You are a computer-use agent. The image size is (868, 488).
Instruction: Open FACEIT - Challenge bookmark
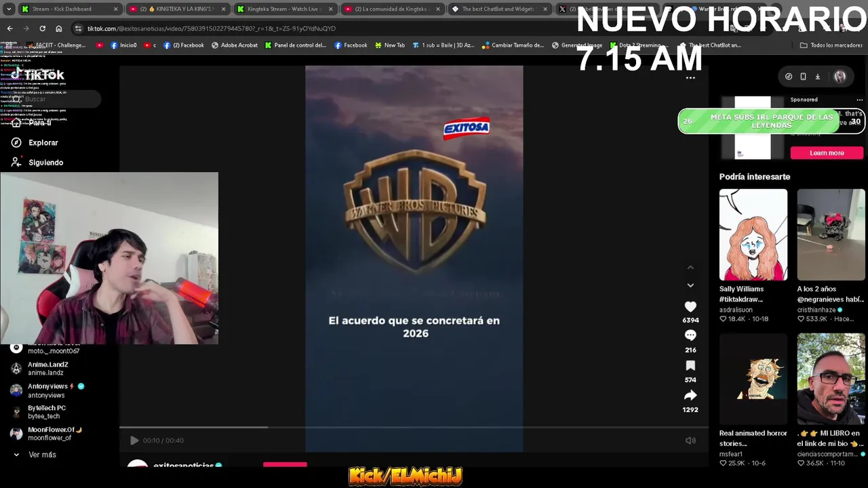coord(56,45)
